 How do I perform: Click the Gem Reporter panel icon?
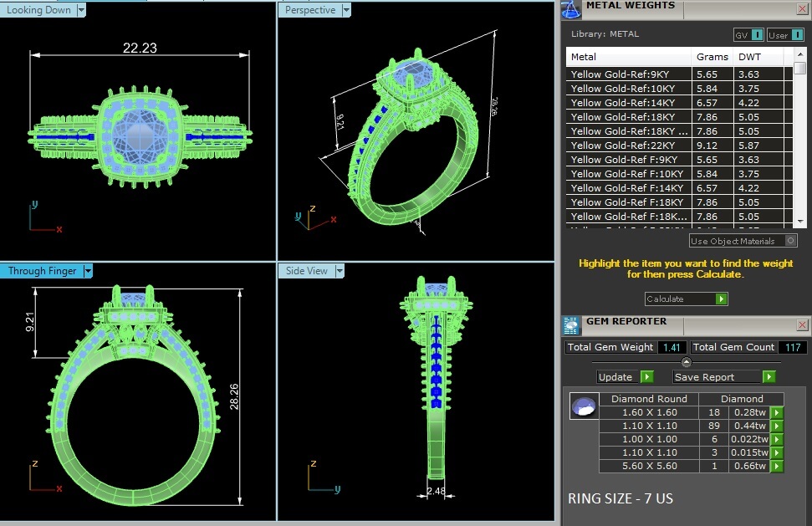571,325
